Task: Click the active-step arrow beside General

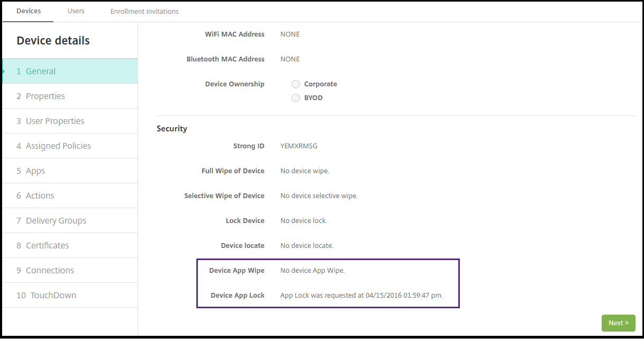Action: tap(4, 72)
